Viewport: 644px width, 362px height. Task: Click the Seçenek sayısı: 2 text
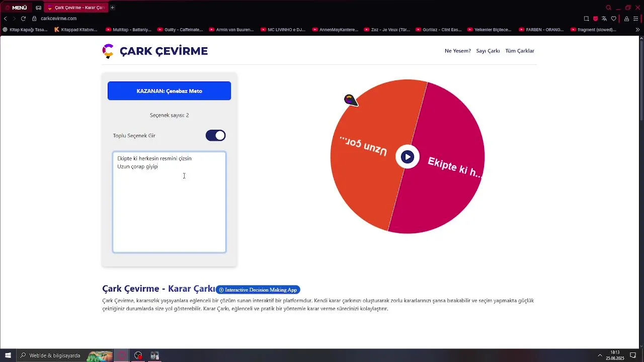click(x=169, y=115)
